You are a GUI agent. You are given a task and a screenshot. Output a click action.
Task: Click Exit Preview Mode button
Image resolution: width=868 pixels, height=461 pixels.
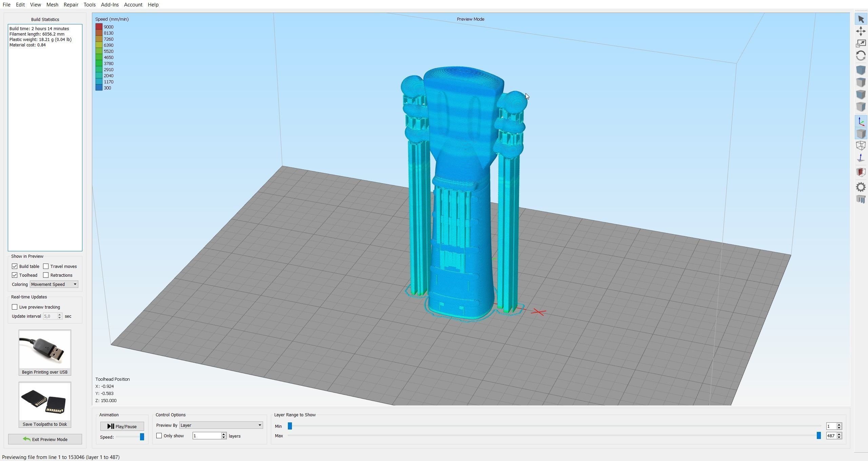coord(45,439)
